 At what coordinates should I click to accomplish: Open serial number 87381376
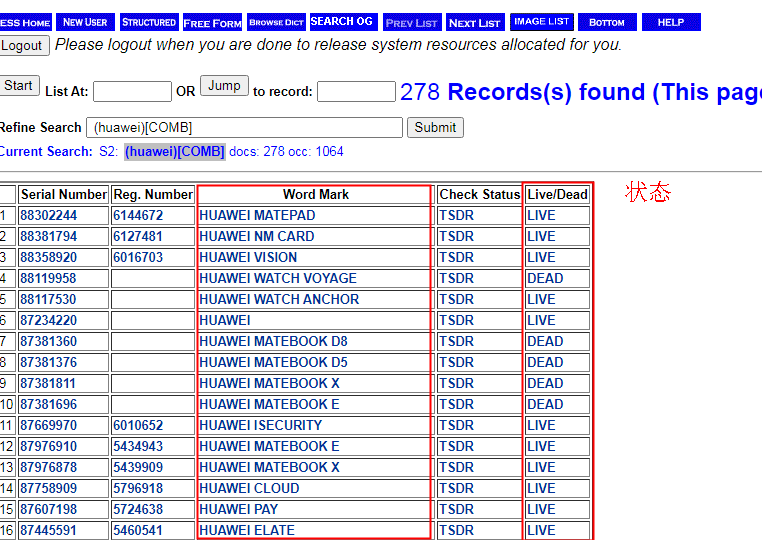(x=49, y=362)
